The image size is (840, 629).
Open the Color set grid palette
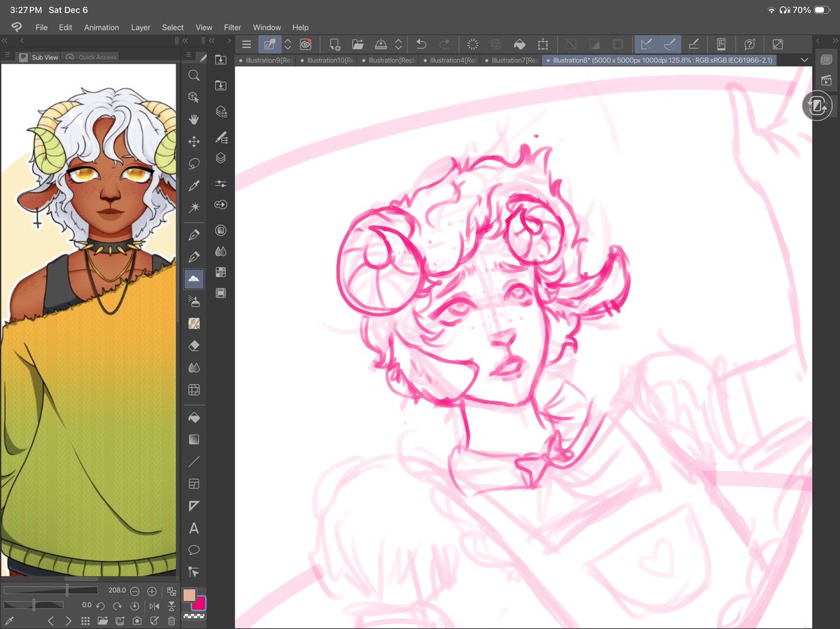[221, 272]
